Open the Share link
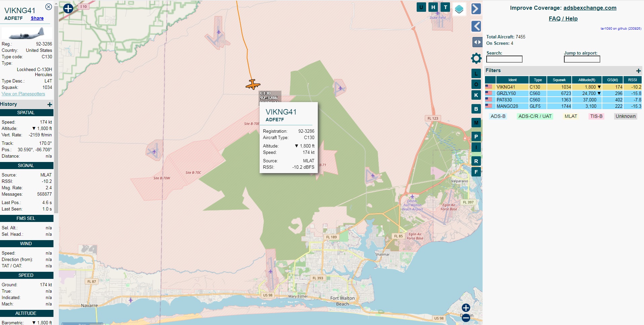This screenshot has height=325, width=644. point(37,18)
